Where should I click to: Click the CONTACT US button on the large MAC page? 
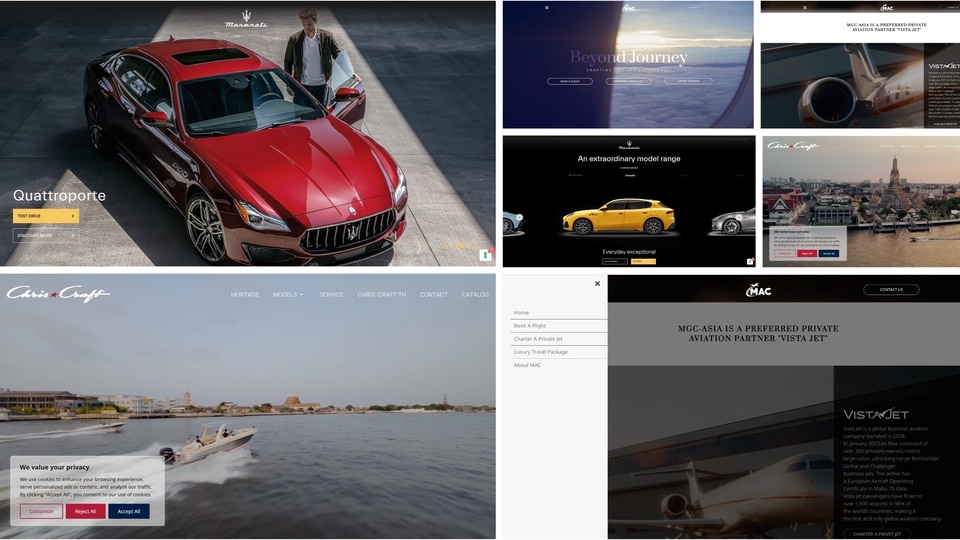pyautogui.click(x=891, y=290)
